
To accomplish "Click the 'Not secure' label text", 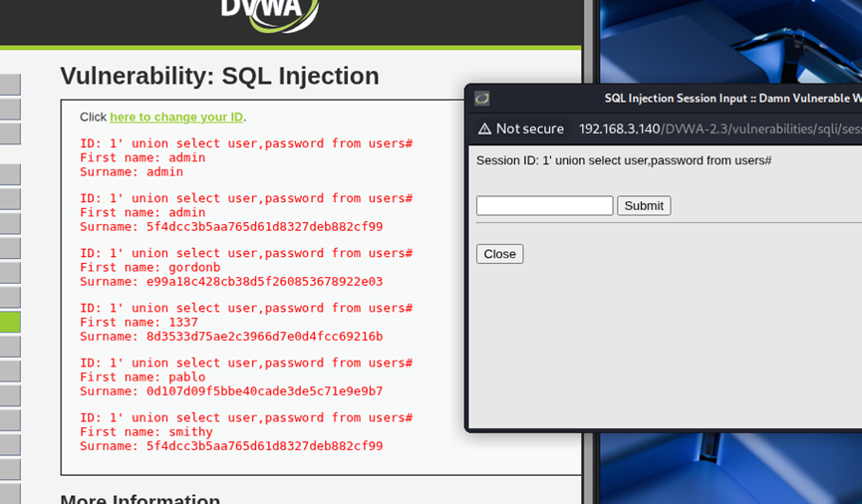I will [530, 128].
